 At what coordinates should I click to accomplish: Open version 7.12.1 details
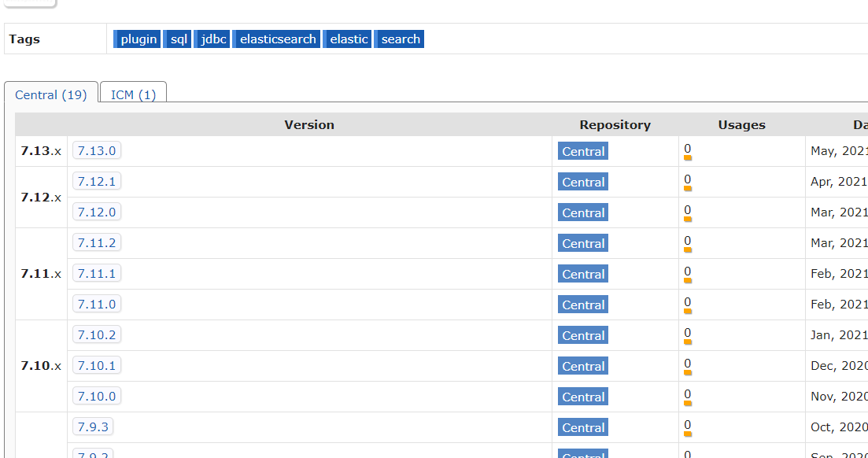(x=96, y=181)
